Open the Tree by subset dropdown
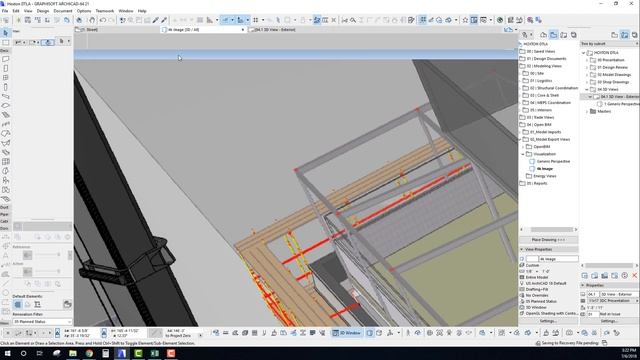 coord(609,44)
